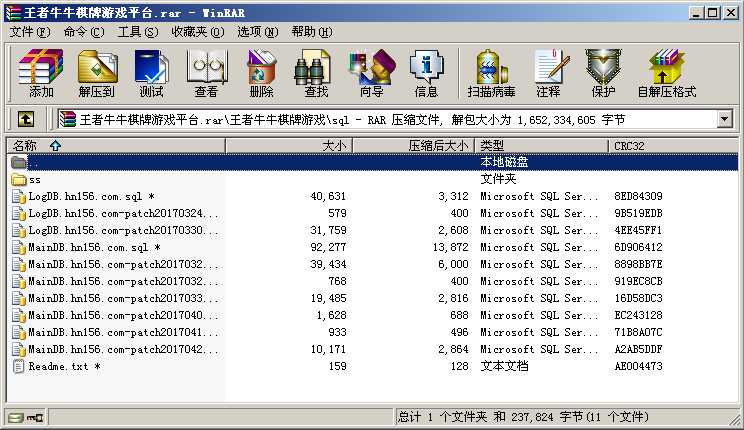This screenshot has height=430, width=744.
Task: Click the 文本文档 type cell
Action: 504,366
